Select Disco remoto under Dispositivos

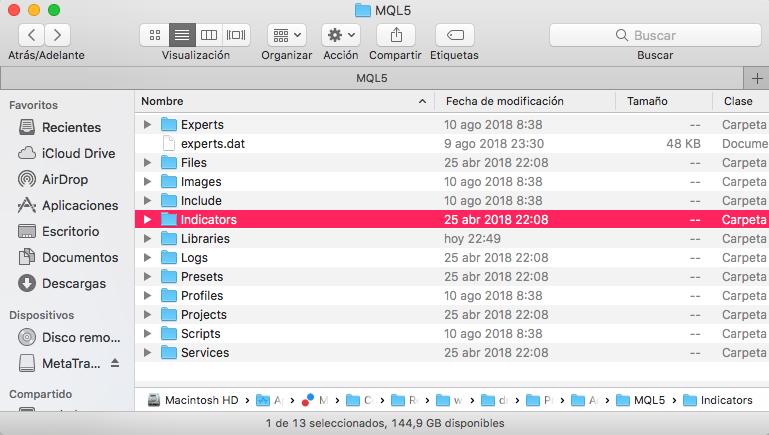pos(69,337)
